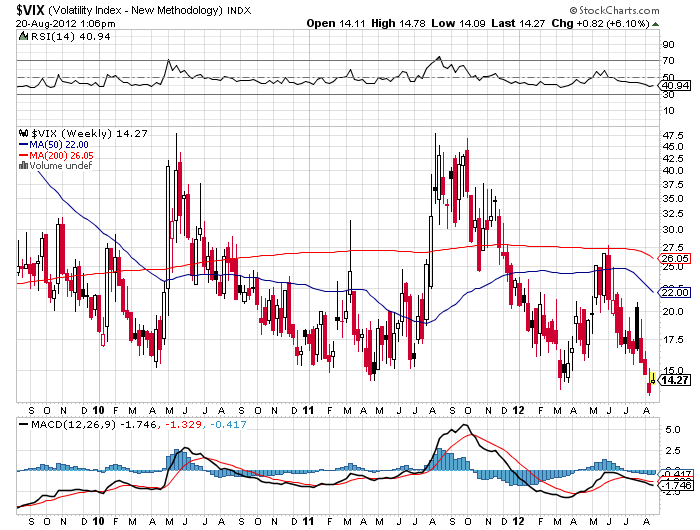Screen dimensions: 700x530
Task: Click the candlestick icon before $VIX (Weekly)
Action: (x=23, y=133)
